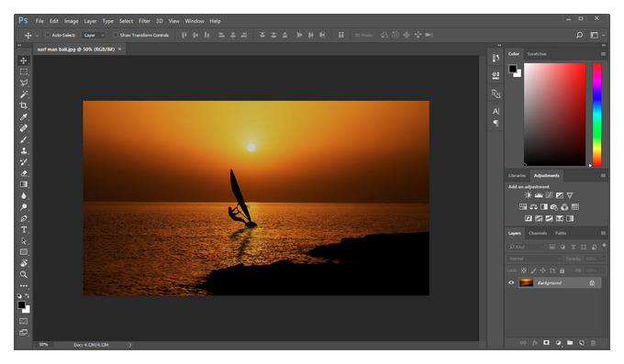Open the Filter menu
Screen dimensions: 624x364
[x=144, y=21]
